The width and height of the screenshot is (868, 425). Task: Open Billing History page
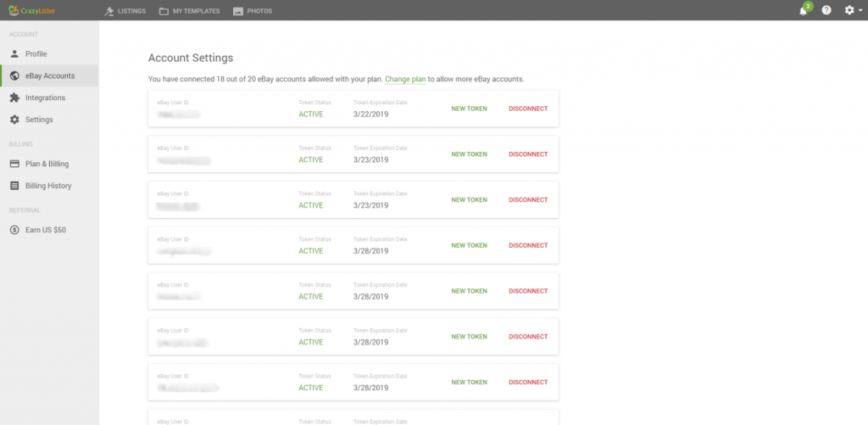(x=49, y=186)
